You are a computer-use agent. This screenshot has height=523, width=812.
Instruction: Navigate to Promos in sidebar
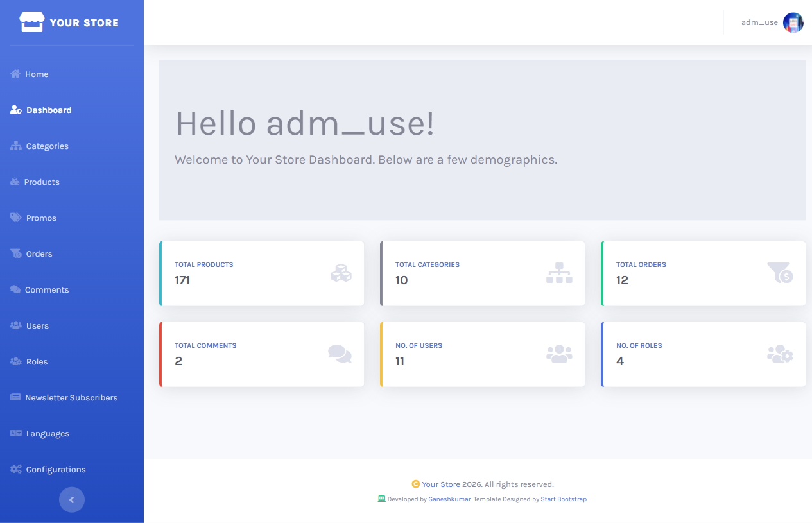click(72, 218)
